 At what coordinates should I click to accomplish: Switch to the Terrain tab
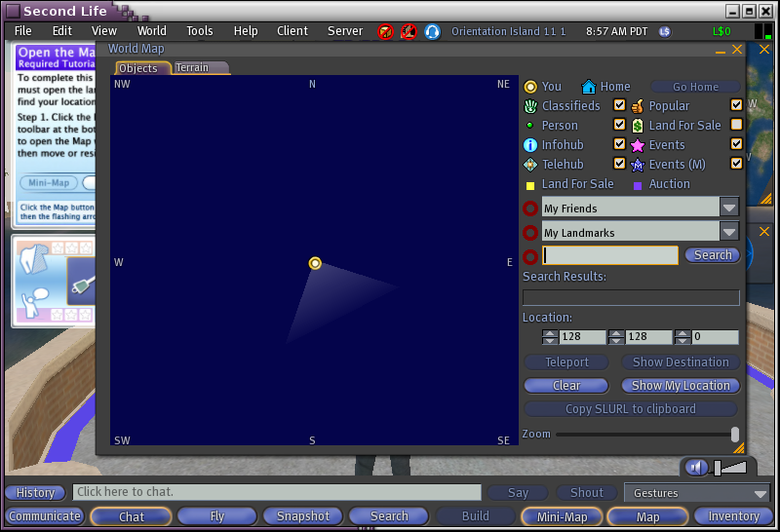[201, 67]
